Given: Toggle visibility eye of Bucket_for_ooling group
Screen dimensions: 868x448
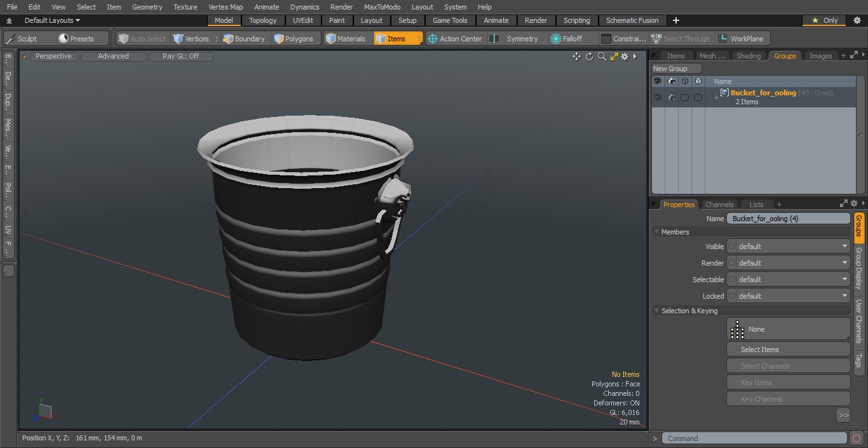Looking at the screenshot, I should coord(658,97).
